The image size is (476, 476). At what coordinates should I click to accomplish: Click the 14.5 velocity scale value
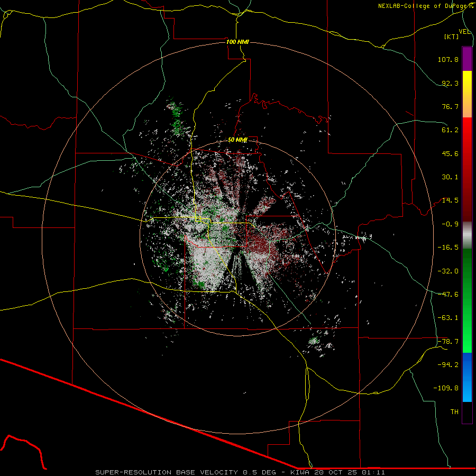click(450, 200)
